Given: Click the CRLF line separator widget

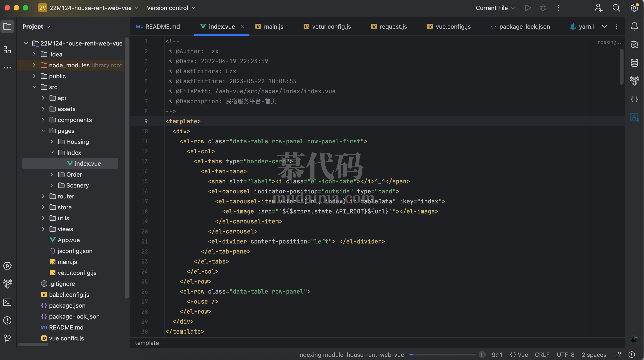Looking at the screenshot, I should [542, 355].
